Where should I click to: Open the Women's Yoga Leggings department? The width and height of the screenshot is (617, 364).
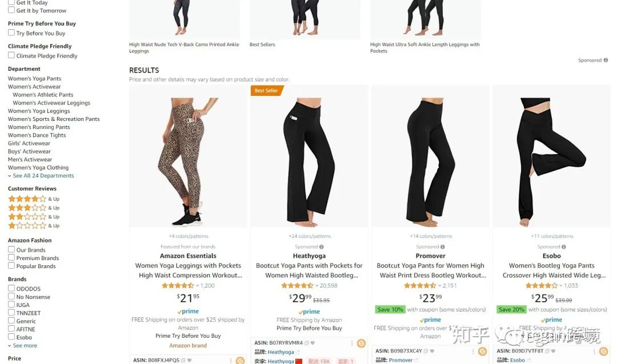click(x=39, y=111)
